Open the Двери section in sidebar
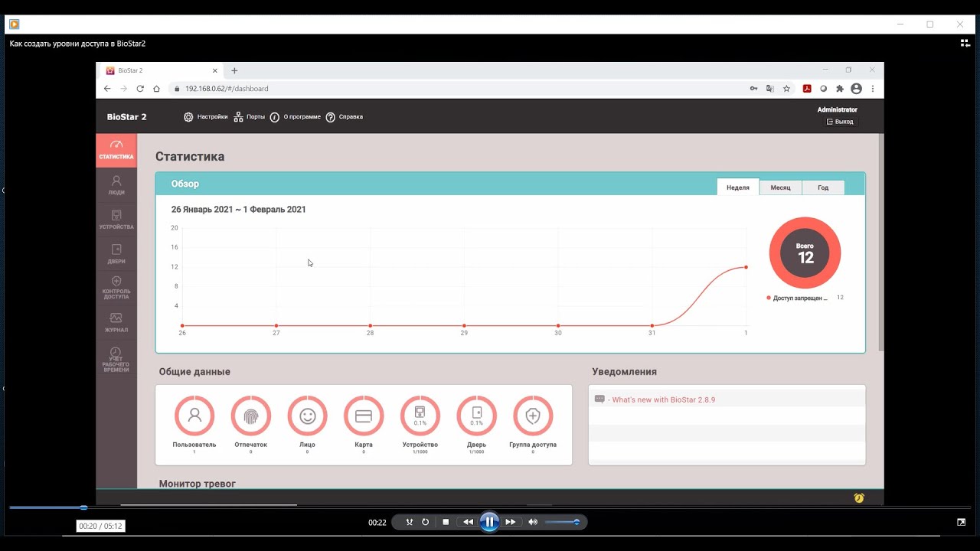The width and height of the screenshot is (980, 551). tap(116, 254)
